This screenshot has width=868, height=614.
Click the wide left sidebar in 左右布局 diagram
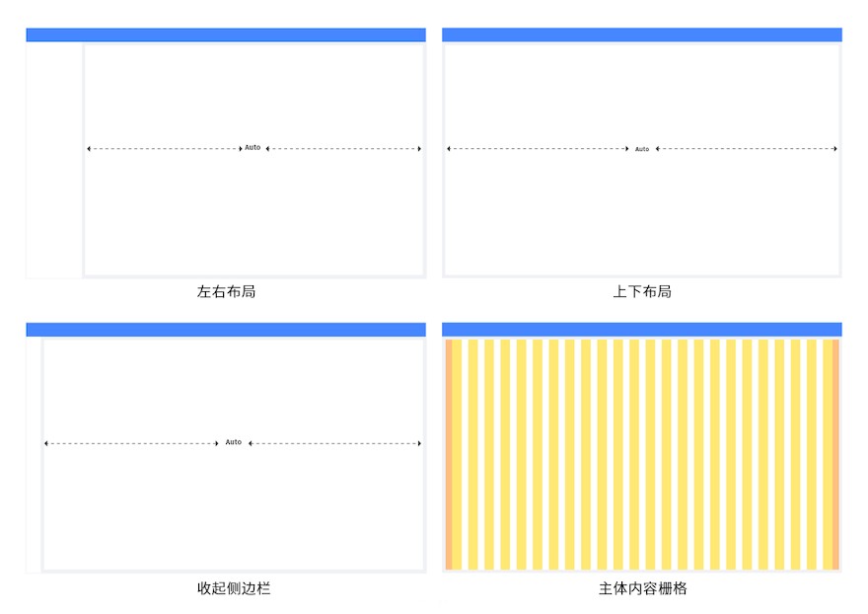tap(54, 160)
